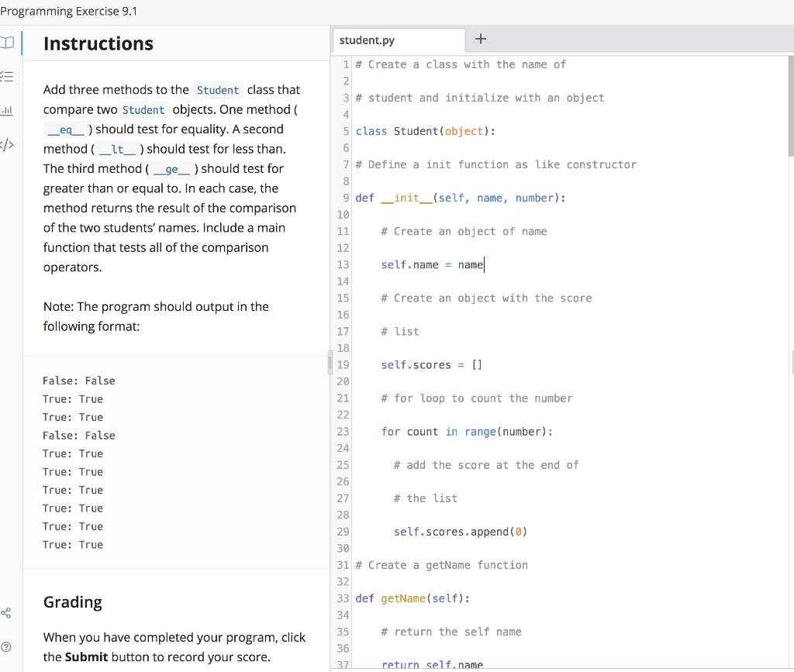
Task: Click the panel divider resize handle
Action: [x=330, y=362]
